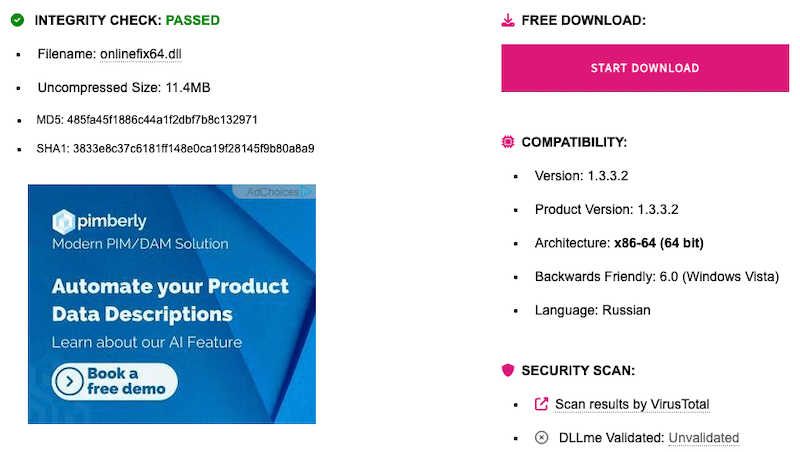Select the SHA1 hash value
This screenshot has width=800, height=452.
tap(193, 149)
